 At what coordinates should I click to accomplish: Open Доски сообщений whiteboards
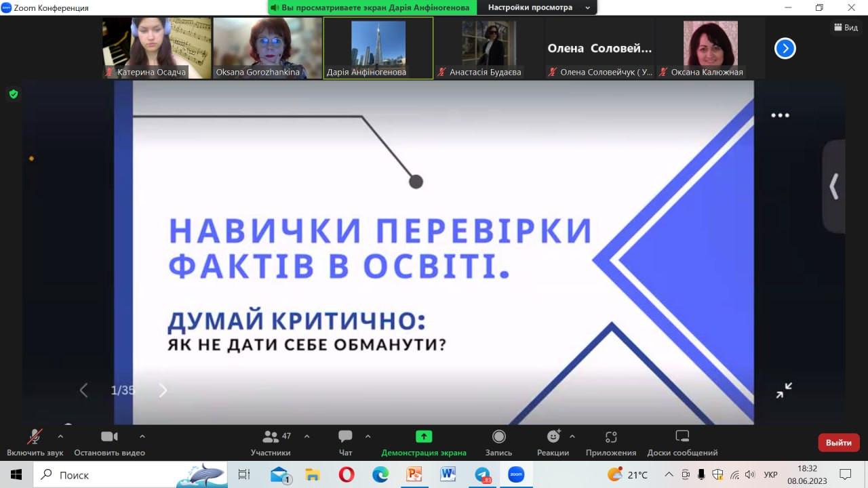click(x=682, y=443)
